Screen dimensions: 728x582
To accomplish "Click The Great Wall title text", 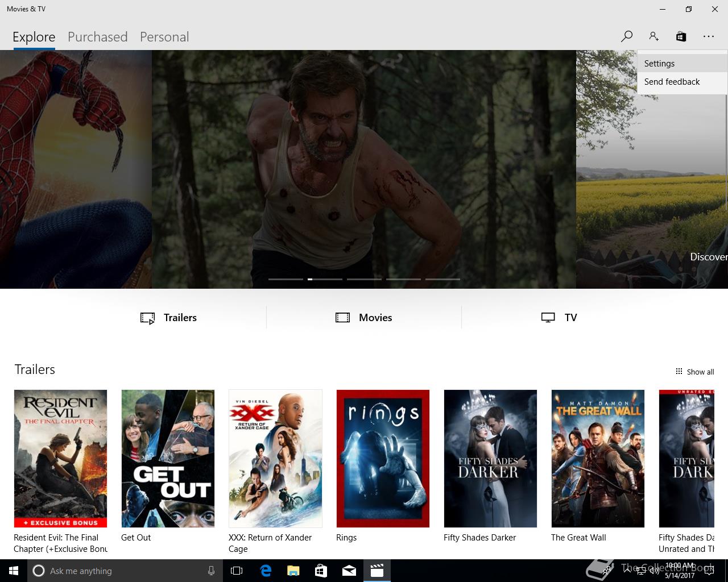I will click(x=578, y=538).
